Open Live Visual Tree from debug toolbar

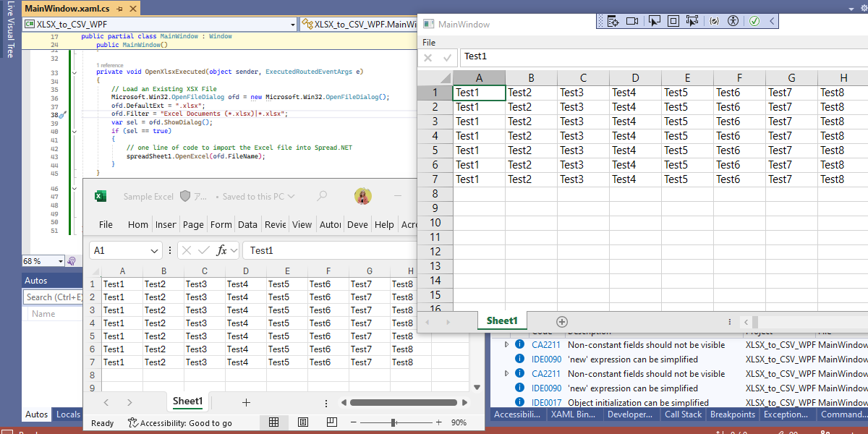coord(613,21)
